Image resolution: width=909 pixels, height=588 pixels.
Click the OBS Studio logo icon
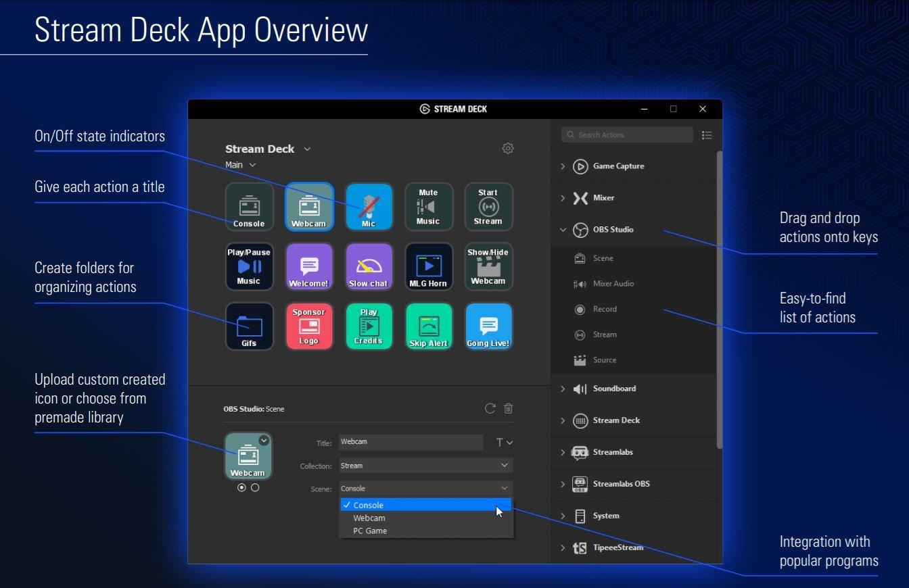tap(580, 230)
